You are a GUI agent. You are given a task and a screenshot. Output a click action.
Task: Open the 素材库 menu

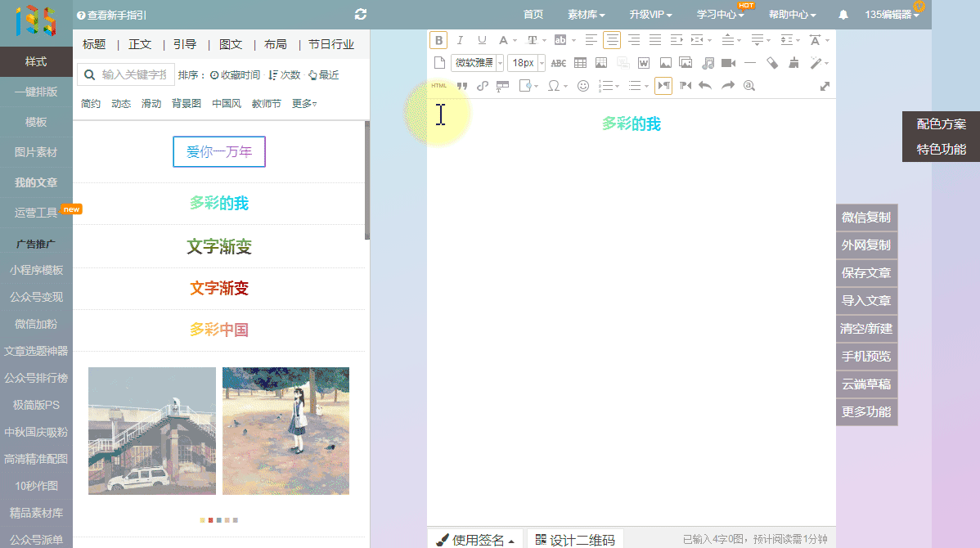pyautogui.click(x=587, y=14)
